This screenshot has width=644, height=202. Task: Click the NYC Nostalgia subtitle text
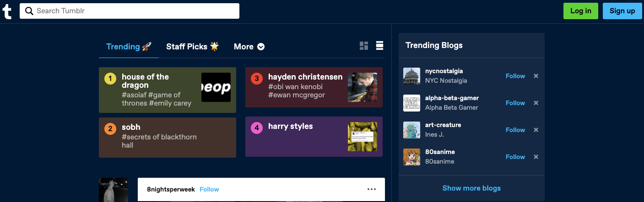pyautogui.click(x=446, y=81)
